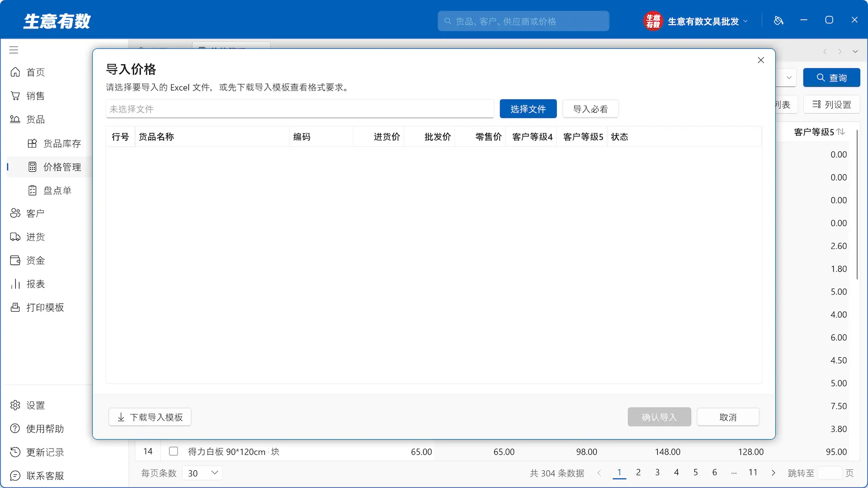Open the 每页条数 30 dropdown

(x=203, y=473)
